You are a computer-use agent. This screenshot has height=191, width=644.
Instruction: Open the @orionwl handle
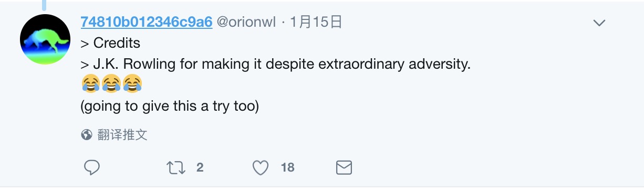pyautogui.click(x=246, y=22)
